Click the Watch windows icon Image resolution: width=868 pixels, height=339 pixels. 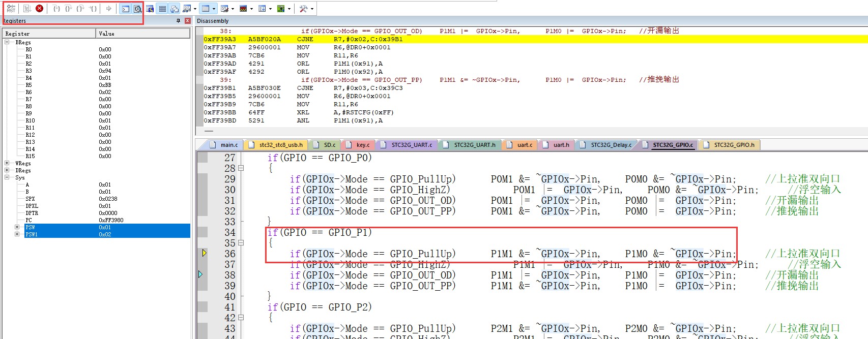click(x=187, y=9)
